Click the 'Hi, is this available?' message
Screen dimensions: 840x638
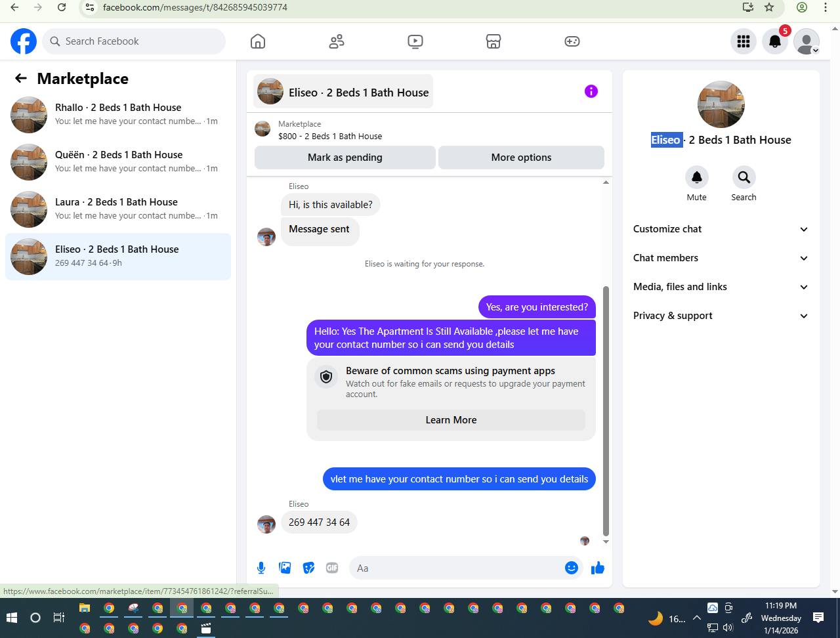click(x=331, y=205)
